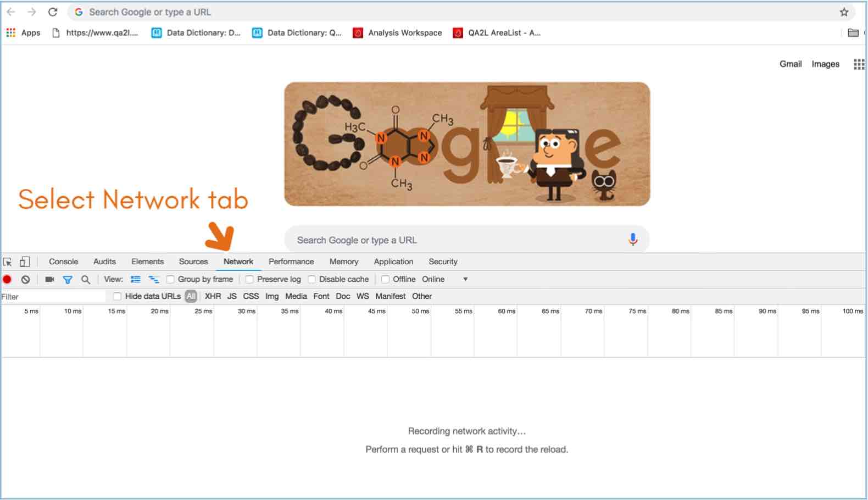Click the browser back arrow
The width and height of the screenshot is (868, 500).
pyautogui.click(x=11, y=12)
